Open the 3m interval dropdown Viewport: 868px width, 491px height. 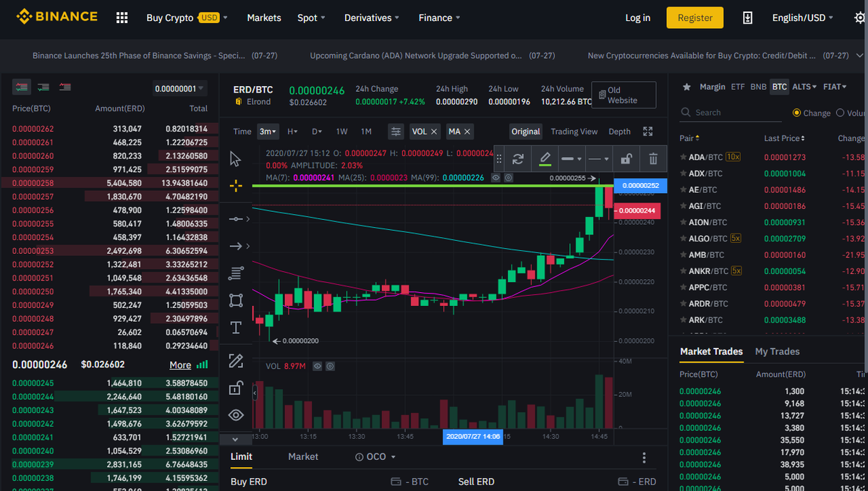tap(268, 132)
